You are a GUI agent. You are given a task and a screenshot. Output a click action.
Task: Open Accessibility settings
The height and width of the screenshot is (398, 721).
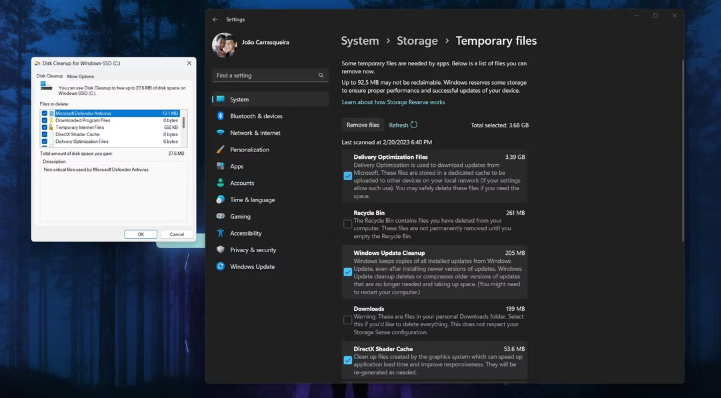click(246, 233)
